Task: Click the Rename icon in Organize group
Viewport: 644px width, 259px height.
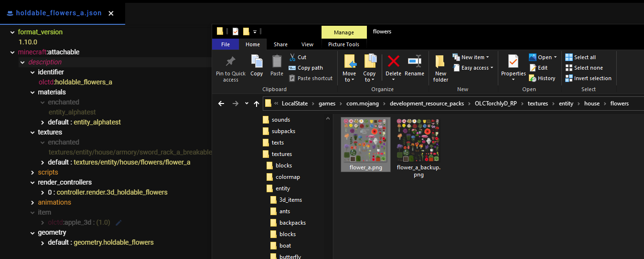Action: click(x=414, y=61)
